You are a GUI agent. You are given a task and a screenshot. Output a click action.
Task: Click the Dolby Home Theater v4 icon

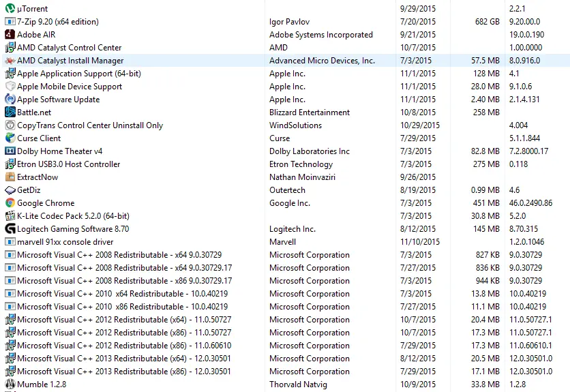[10, 151]
